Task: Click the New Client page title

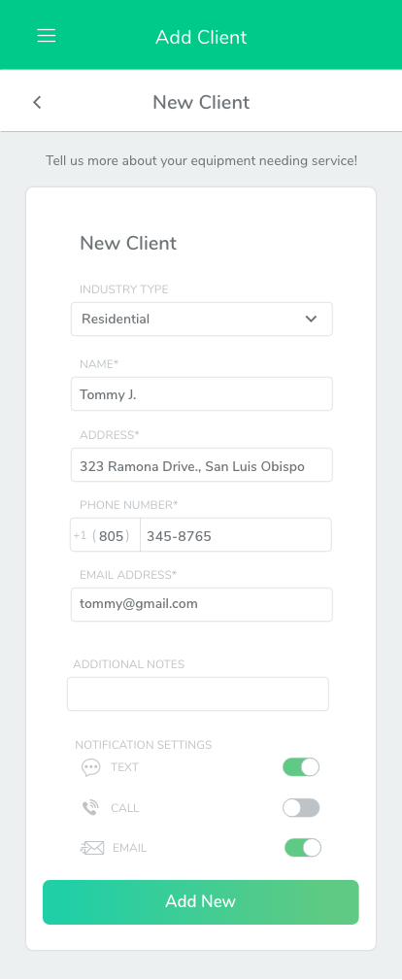Action: pos(201,102)
